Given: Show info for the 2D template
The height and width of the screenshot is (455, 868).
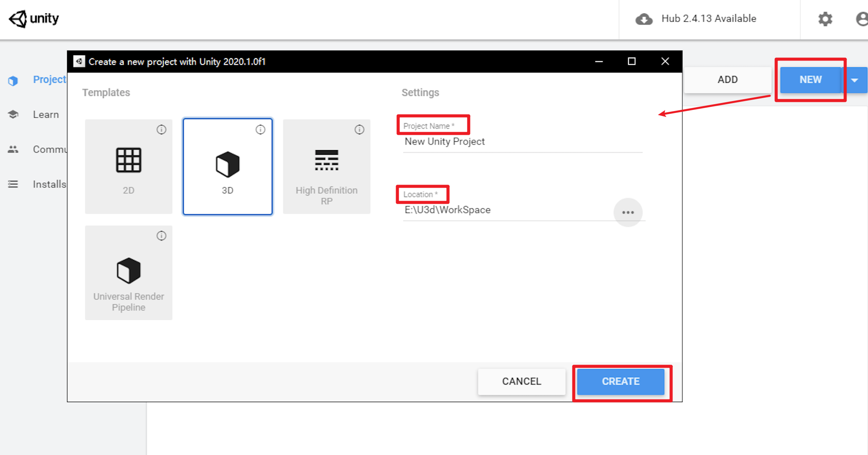Looking at the screenshot, I should click(x=161, y=129).
